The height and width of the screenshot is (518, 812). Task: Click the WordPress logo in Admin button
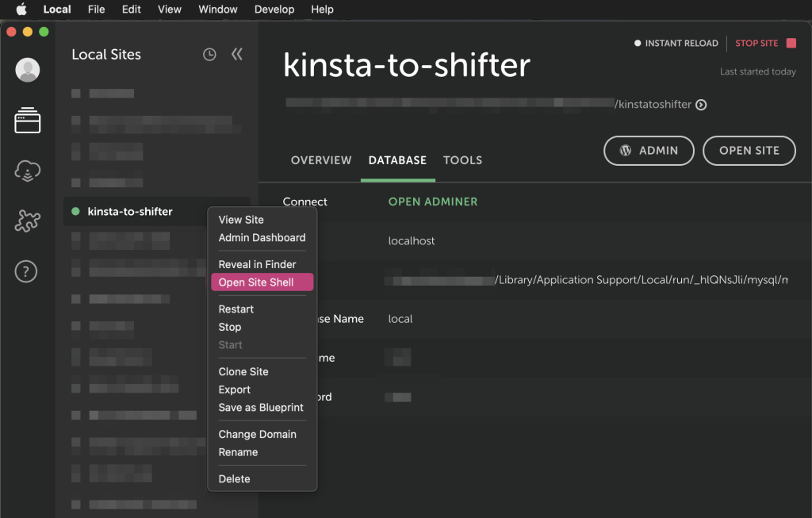(625, 150)
